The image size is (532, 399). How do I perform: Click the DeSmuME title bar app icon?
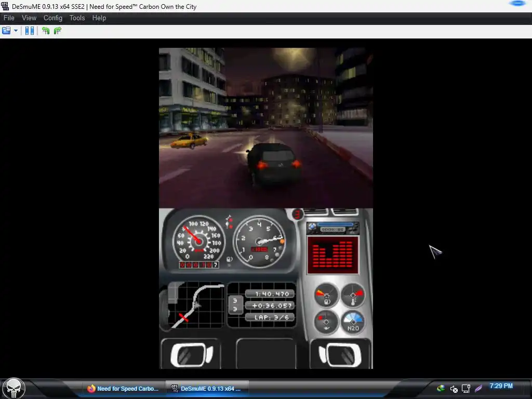click(5, 6)
